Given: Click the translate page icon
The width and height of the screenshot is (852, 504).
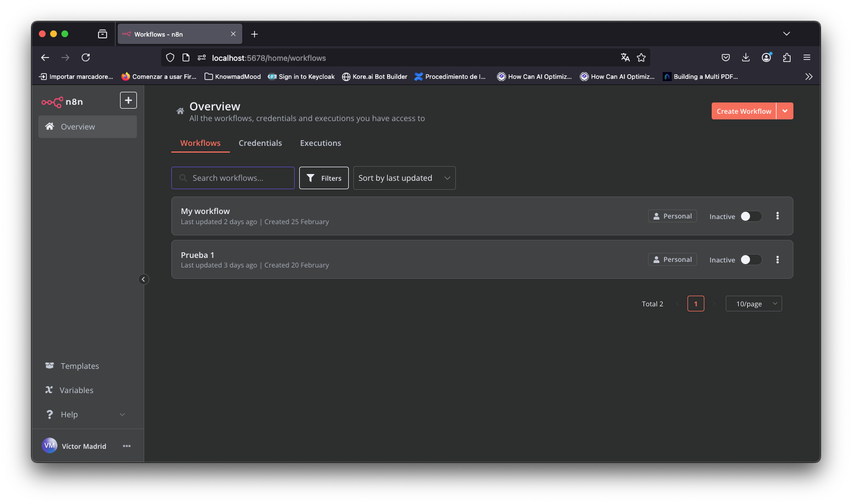Looking at the screenshot, I should click(x=625, y=57).
